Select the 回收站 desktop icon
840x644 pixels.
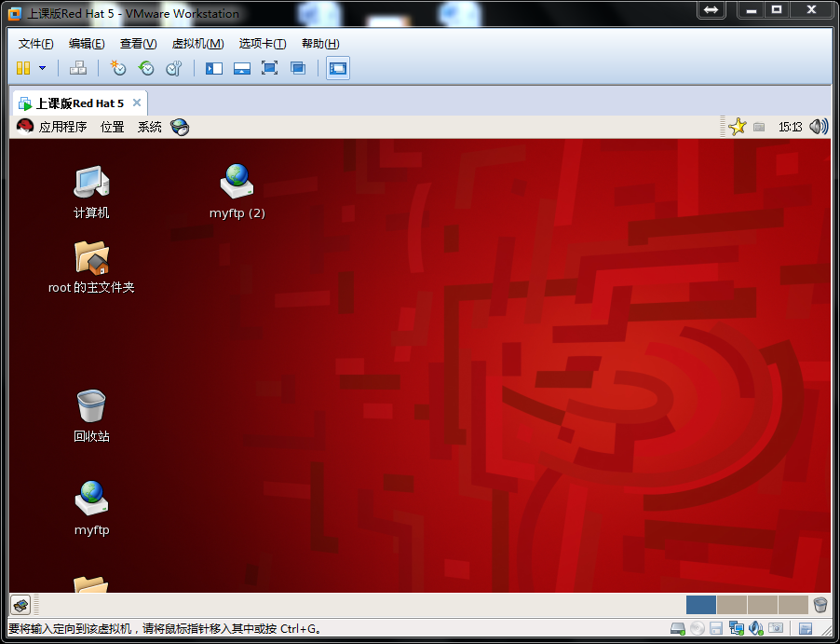pos(91,416)
